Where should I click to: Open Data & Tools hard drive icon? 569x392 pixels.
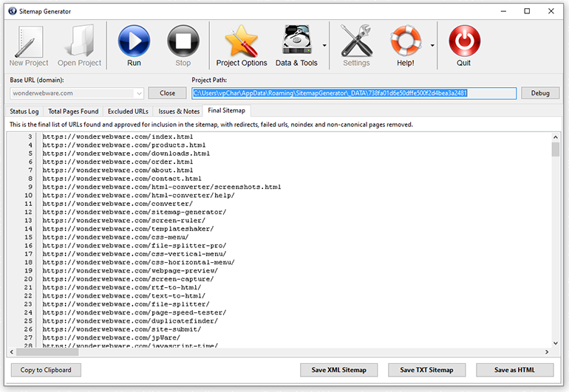point(297,41)
